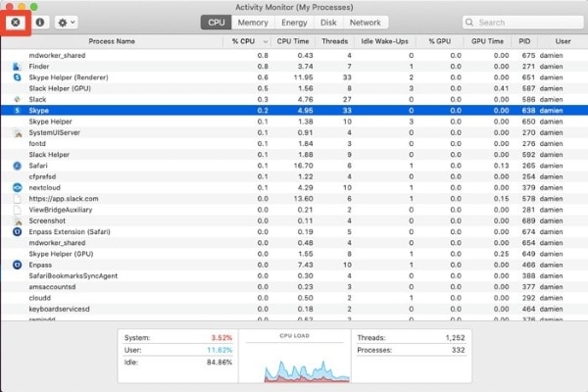Viewport: 588px width, 392px height.
Task: Select the cloudd process row
Action: (x=294, y=298)
